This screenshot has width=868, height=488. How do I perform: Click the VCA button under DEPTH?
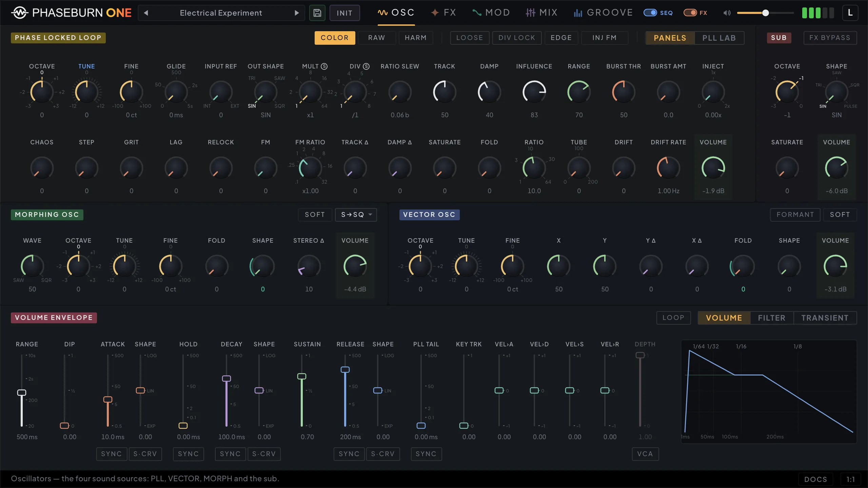pyautogui.click(x=645, y=454)
